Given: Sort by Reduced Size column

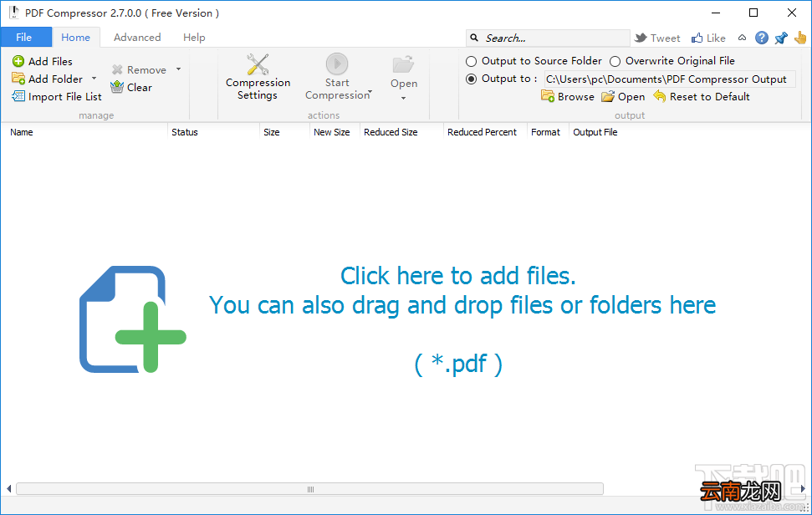Looking at the screenshot, I should click(401, 132).
